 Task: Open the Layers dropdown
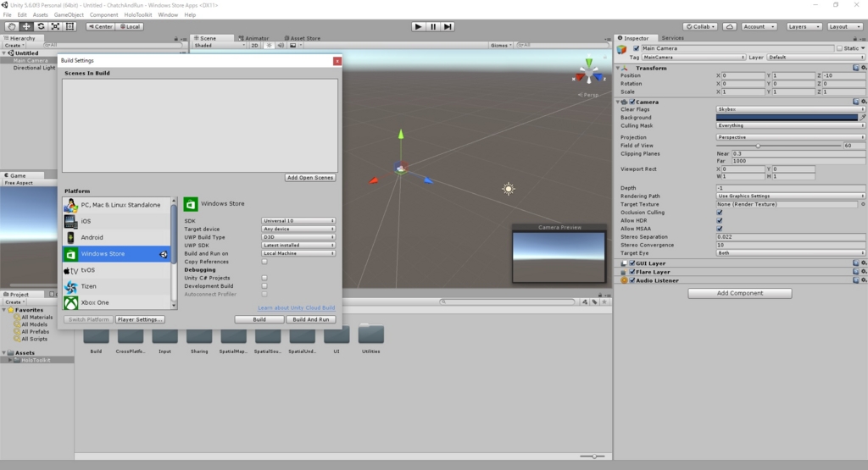click(804, 26)
